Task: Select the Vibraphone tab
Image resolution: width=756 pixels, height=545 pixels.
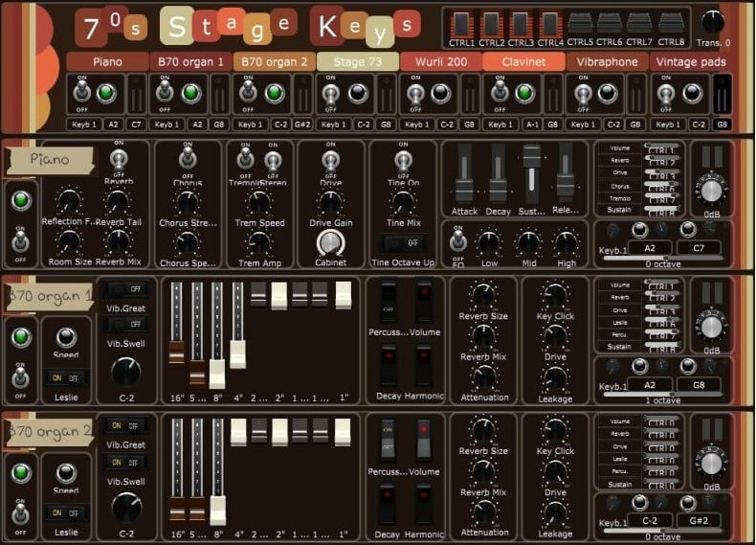Action: pos(607,62)
